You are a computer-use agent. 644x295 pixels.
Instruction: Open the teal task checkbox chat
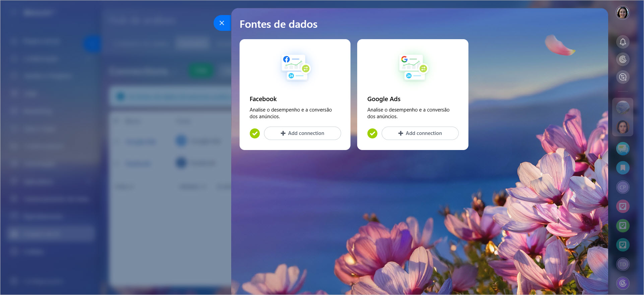click(623, 245)
